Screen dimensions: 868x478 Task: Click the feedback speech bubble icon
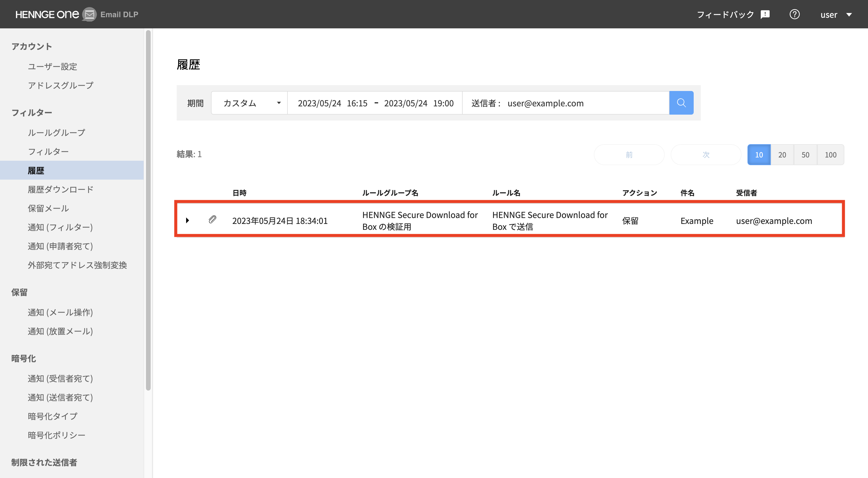[x=765, y=14]
